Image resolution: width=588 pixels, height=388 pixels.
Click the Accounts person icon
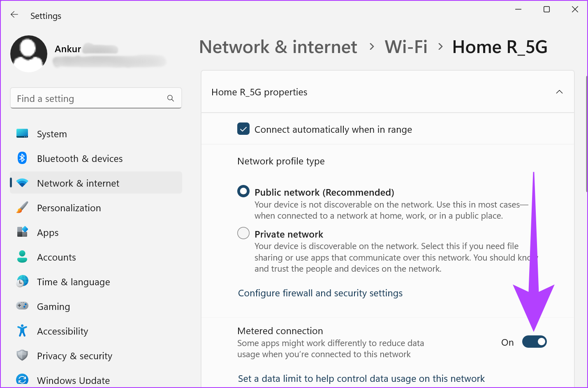coord(22,257)
